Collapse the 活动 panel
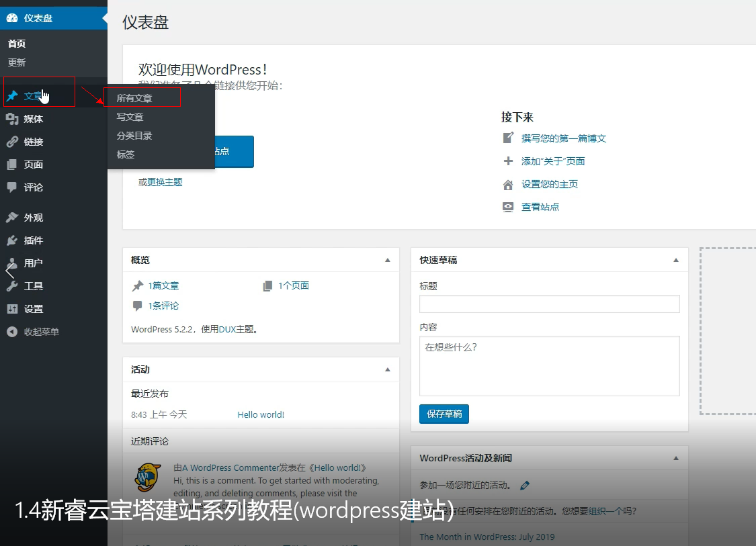Screen dimensions: 756x546 (388, 369)
